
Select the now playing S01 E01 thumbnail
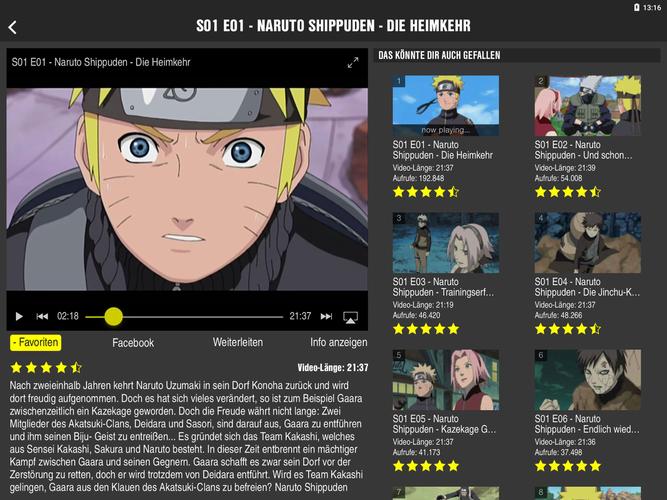445,106
